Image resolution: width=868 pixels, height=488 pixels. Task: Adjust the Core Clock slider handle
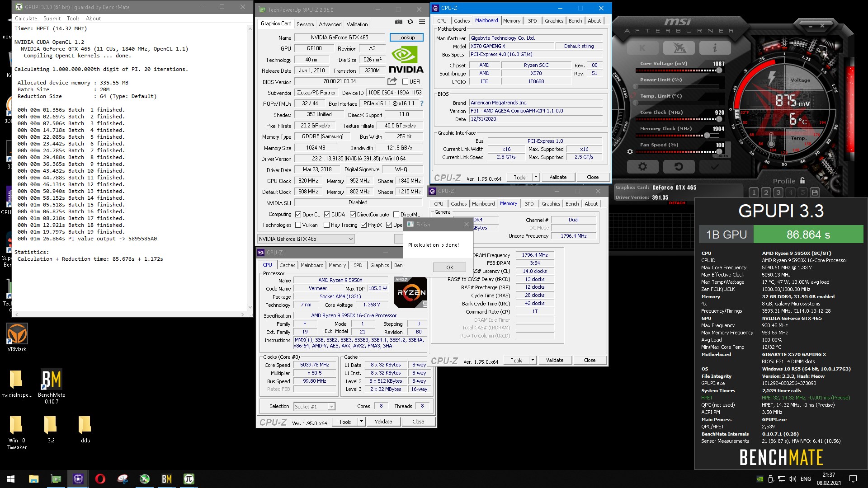[719, 119]
